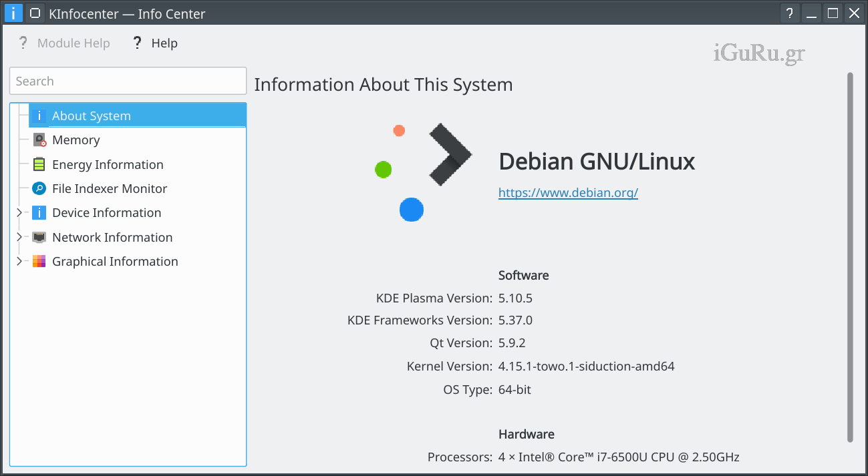868x476 pixels.
Task: Click the KInfocenter app icon in title bar
Action: pos(13,13)
